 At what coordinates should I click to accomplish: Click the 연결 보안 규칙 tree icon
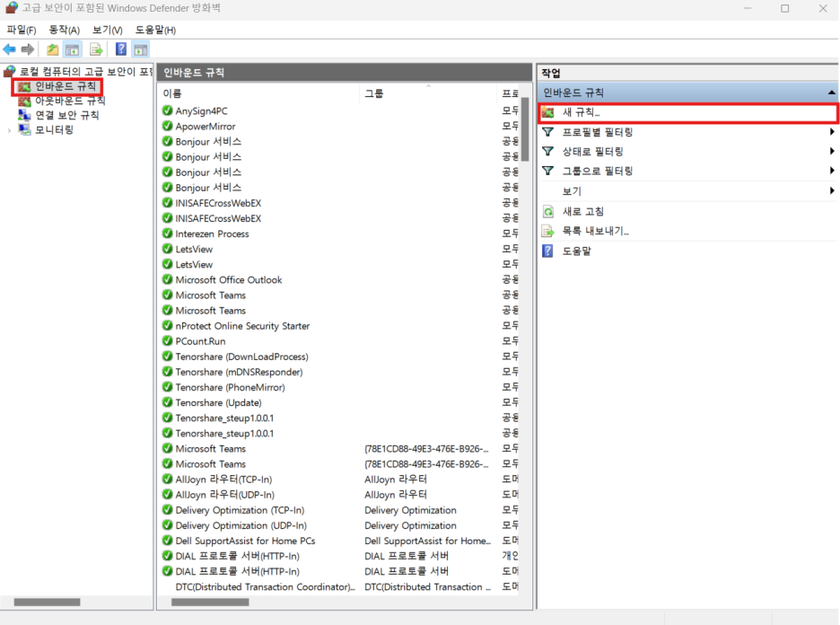pos(24,115)
